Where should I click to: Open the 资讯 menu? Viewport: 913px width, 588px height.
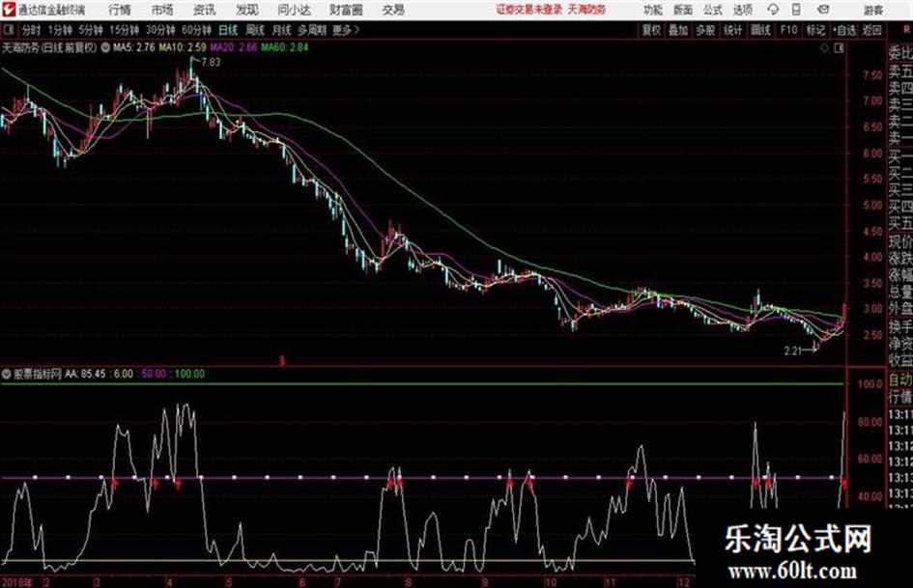[x=205, y=10]
